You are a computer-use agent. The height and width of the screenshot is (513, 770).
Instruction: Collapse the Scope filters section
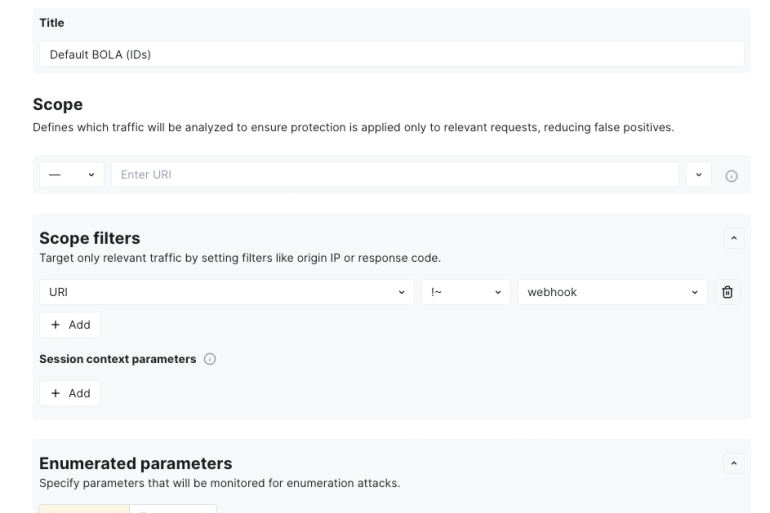tap(736, 238)
